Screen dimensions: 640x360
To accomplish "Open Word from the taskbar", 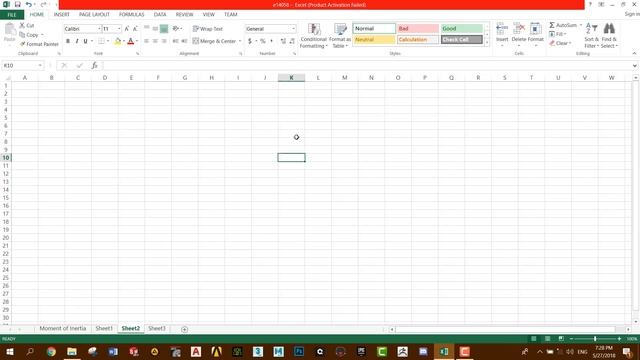I will (x=113, y=351).
